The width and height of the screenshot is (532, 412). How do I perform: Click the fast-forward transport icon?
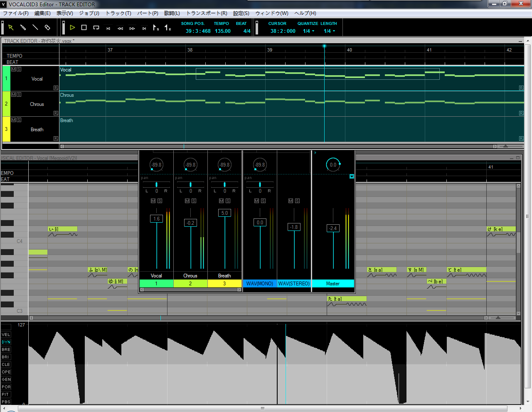click(x=132, y=28)
